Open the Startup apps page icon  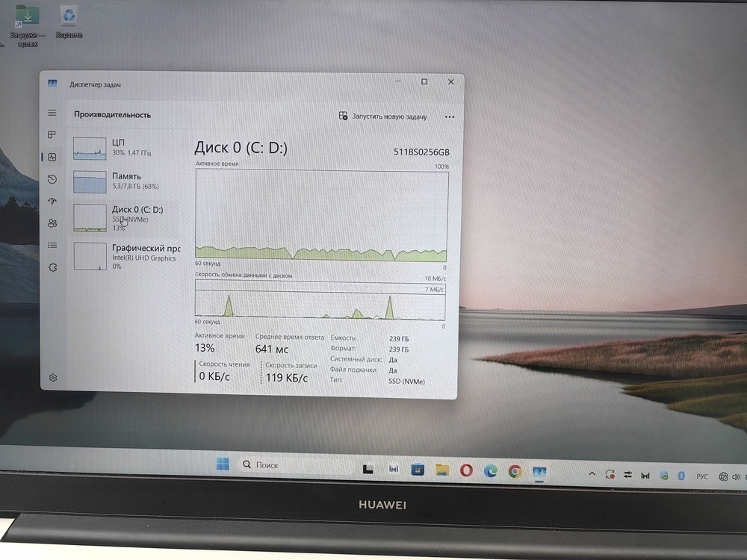(x=52, y=201)
